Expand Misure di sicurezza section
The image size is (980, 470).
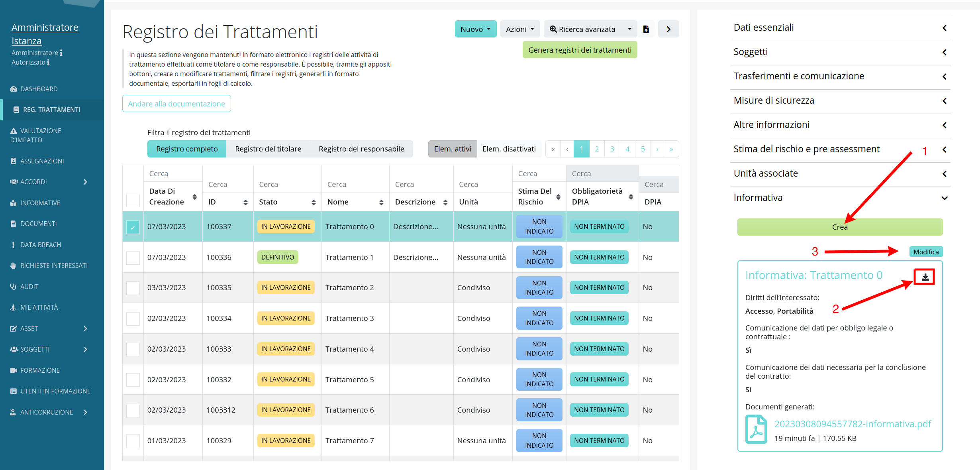click(x=840, y=100)
